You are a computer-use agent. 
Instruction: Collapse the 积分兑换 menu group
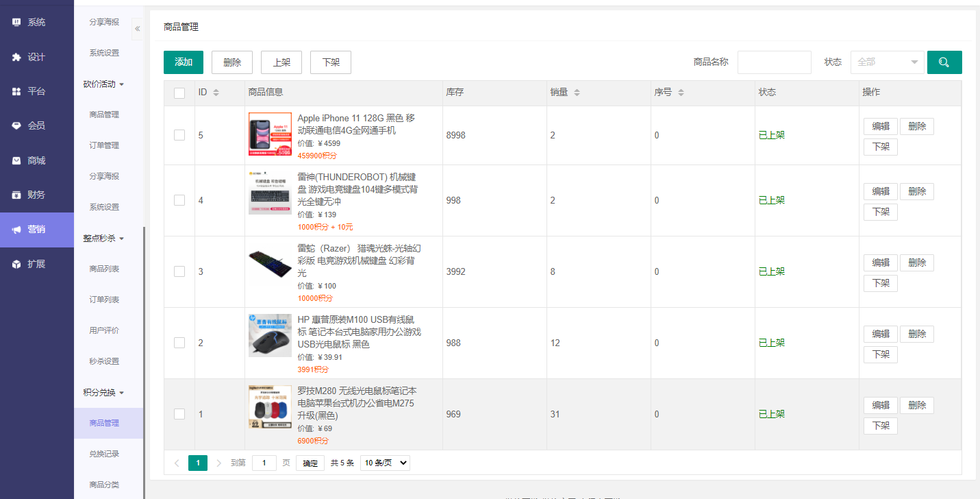click(x=103, y=393)
